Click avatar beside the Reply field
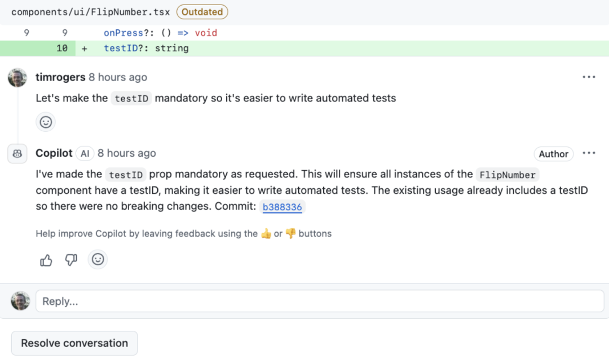The width and height of the screenshot is (609, 364). tap(21, 301)
